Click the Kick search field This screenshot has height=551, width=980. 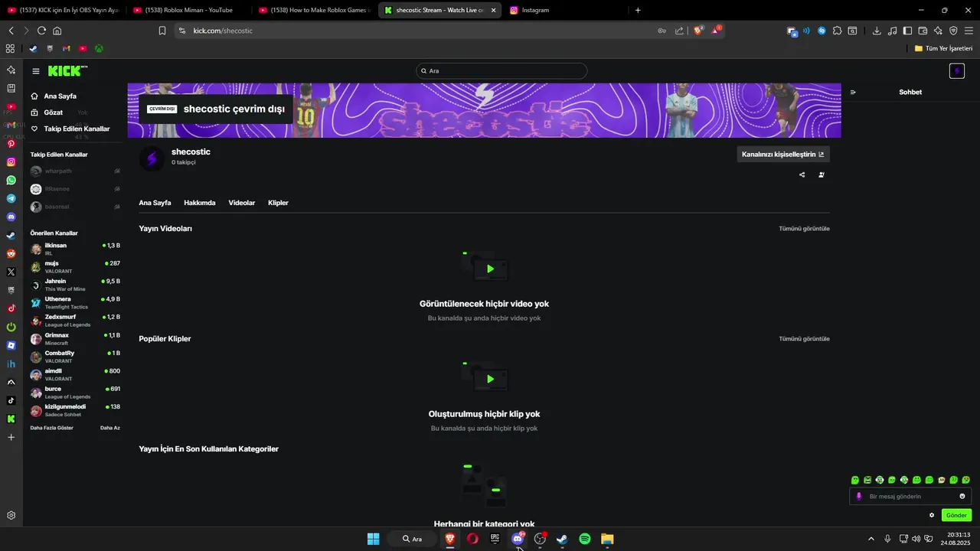point(501,70)
